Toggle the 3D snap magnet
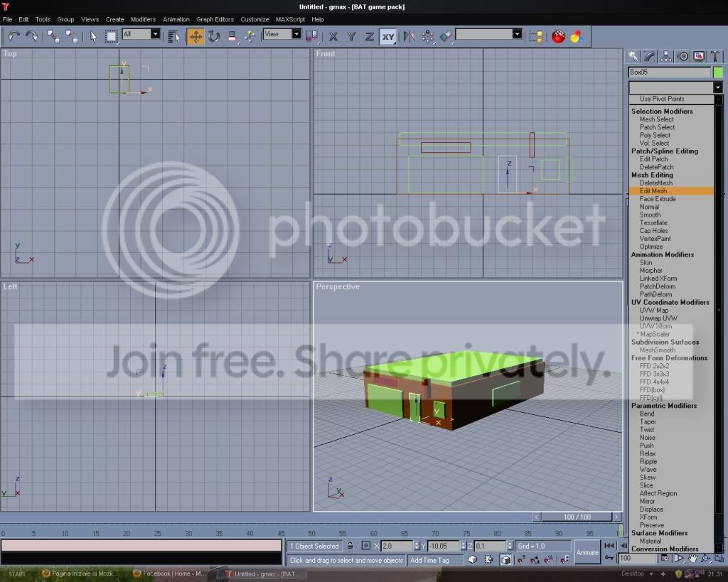 coord(521,560)
